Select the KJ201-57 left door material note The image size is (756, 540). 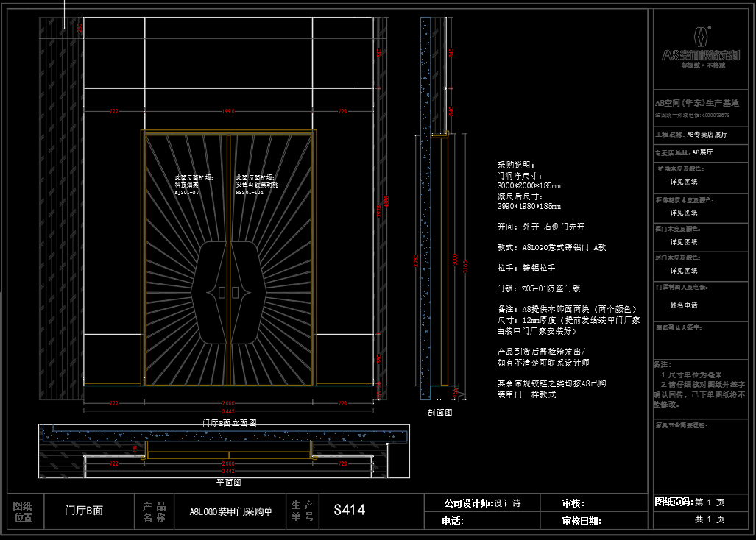[x=187, y=192]
